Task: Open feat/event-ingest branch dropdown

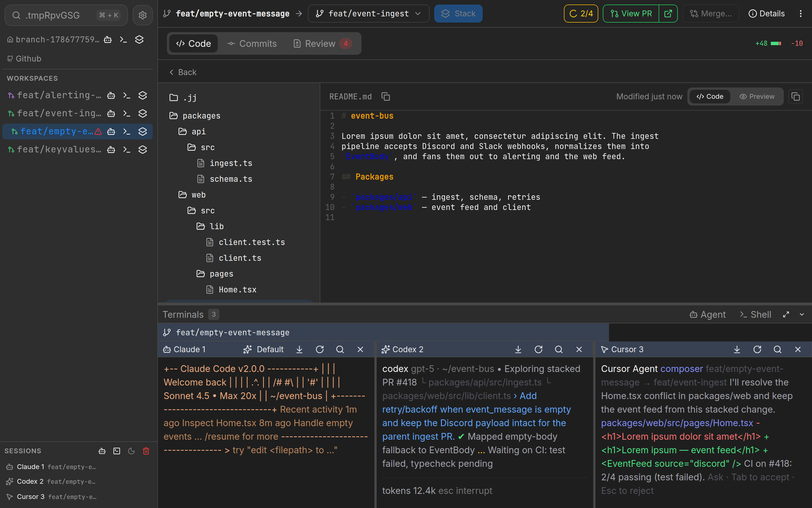Action: [x=369, y=14]
